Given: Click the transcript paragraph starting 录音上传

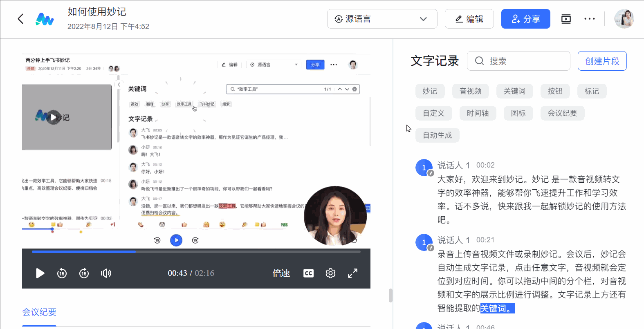Looking at the screenshot, I should [532, 281].
